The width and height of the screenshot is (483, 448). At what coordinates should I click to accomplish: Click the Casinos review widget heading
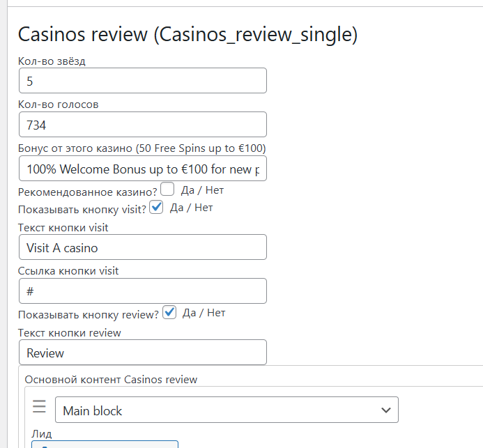tap(187, 35)
